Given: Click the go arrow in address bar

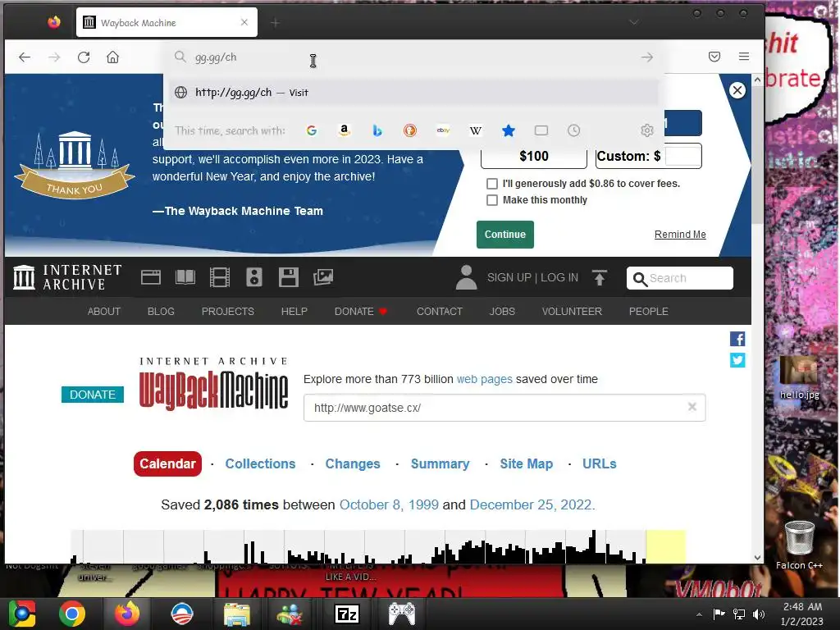Looking at the screenshot, I should (646, 57).
